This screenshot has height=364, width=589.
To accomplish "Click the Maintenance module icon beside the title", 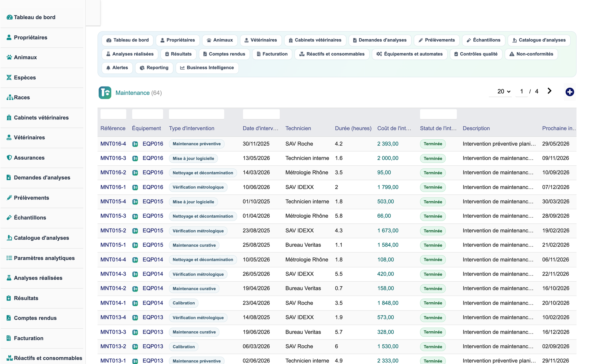I will [105, 93].
